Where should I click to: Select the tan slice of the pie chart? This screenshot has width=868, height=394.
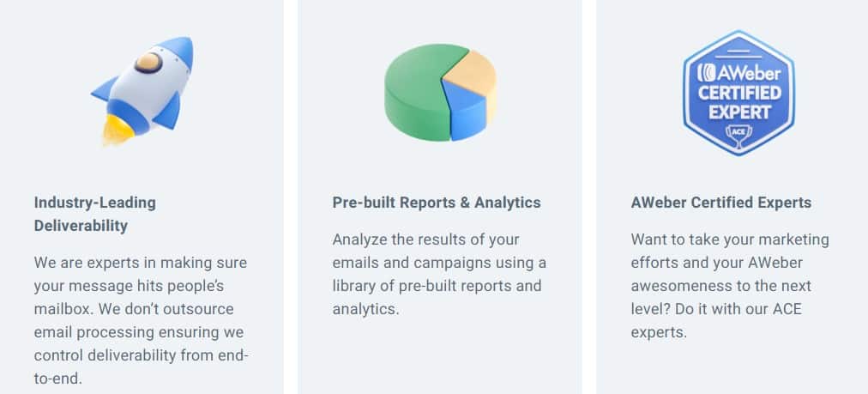[472, 75]
